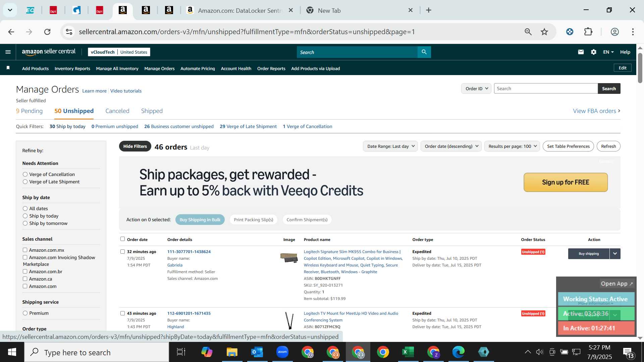Open a new browser tab with plus icon
This screenshot has height=362, width=644.
coord(429,10)
